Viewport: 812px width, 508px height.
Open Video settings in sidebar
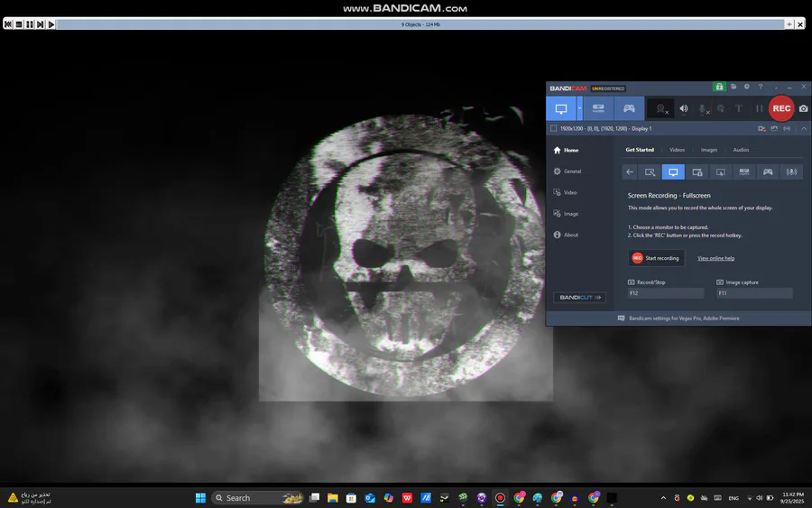(x=565, y=192)
